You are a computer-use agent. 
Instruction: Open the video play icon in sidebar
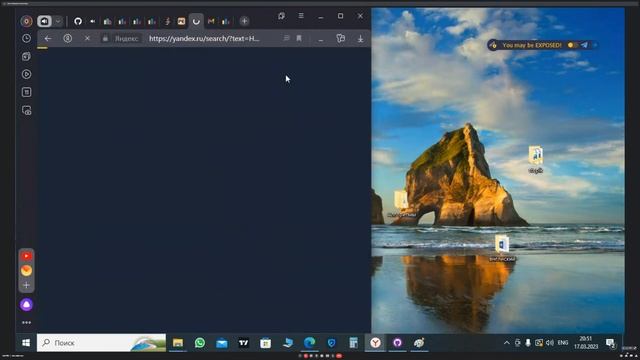(27, 74)
